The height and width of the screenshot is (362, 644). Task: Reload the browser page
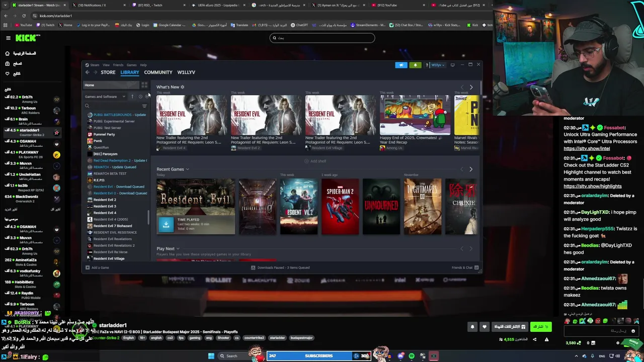(24, 16)
